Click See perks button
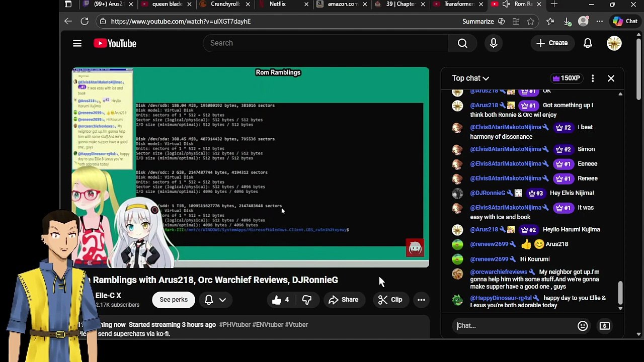This screenshot has height=362, width=644. (x=174, y=300)
